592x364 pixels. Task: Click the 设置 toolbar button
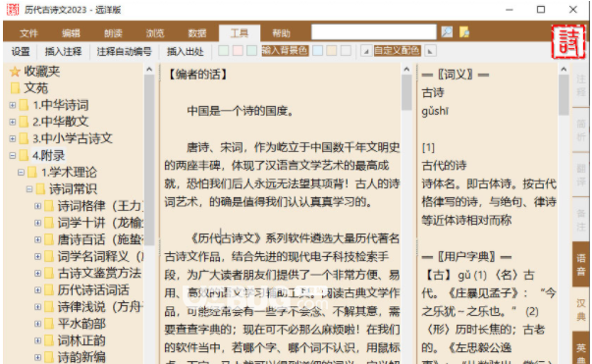point(21,51)
